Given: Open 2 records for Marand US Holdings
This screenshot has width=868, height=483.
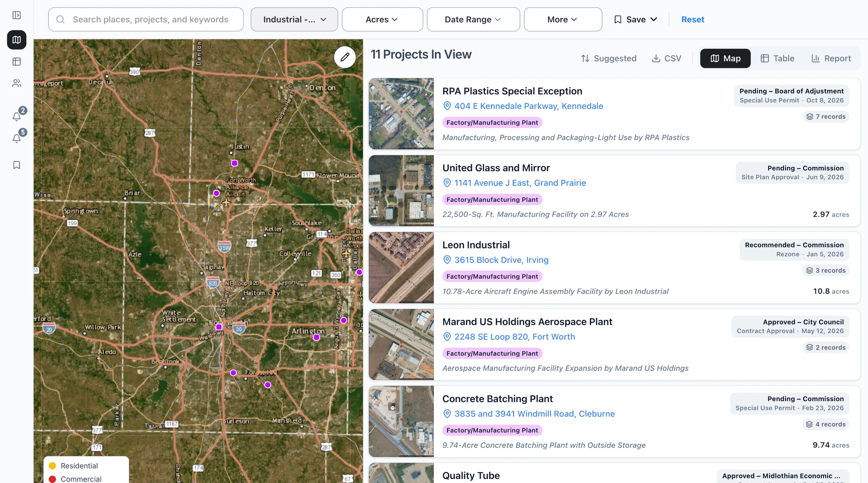Looking at the screenshot, I should [826, 347].
